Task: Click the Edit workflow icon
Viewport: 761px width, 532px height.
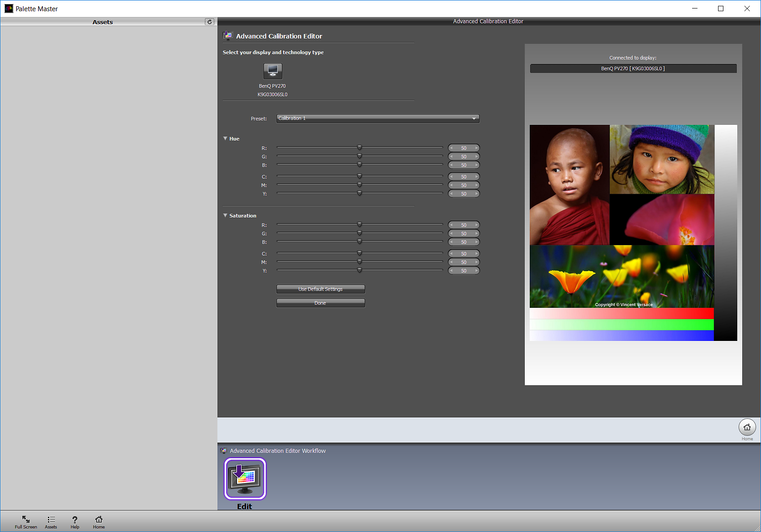Action: 245,478
